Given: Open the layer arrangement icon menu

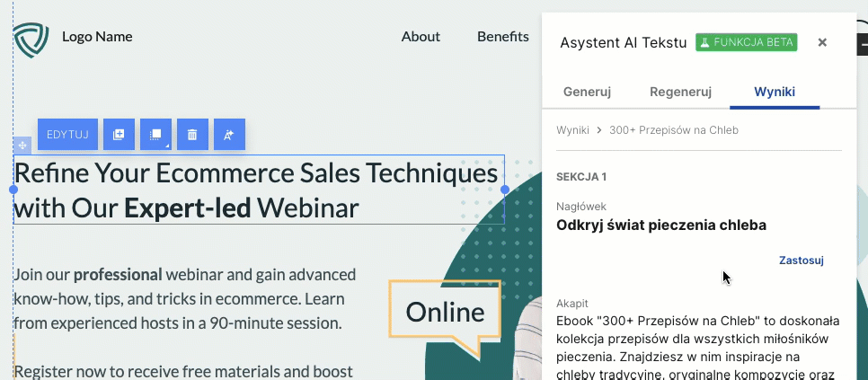Looking at the screenshot, I should (x=155, y=135).
